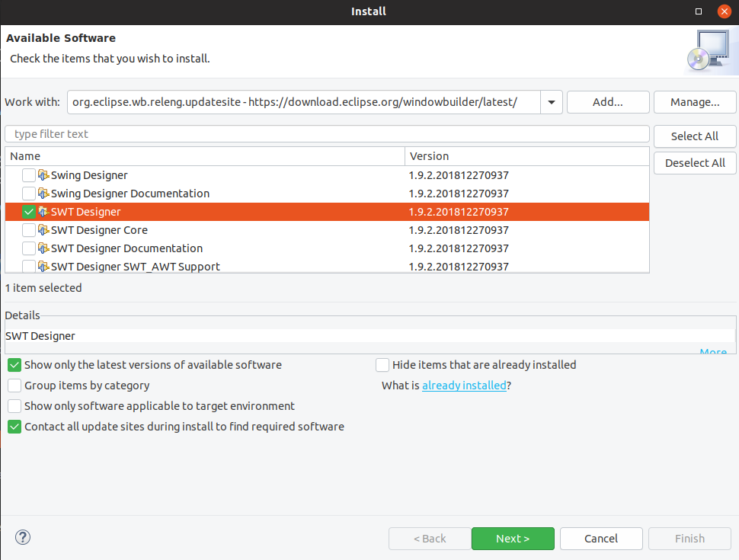Check the Swing Designer checkbox

(29, 175)
